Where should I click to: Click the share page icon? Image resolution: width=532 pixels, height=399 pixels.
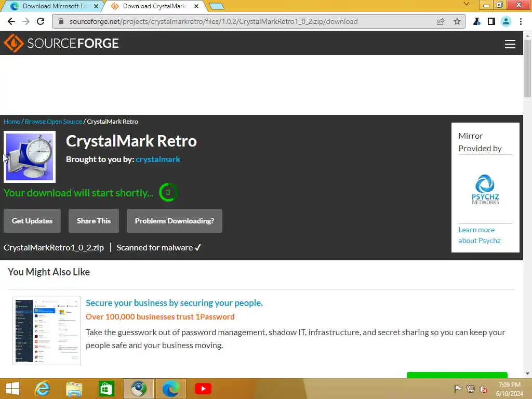[x=441, y=21]
